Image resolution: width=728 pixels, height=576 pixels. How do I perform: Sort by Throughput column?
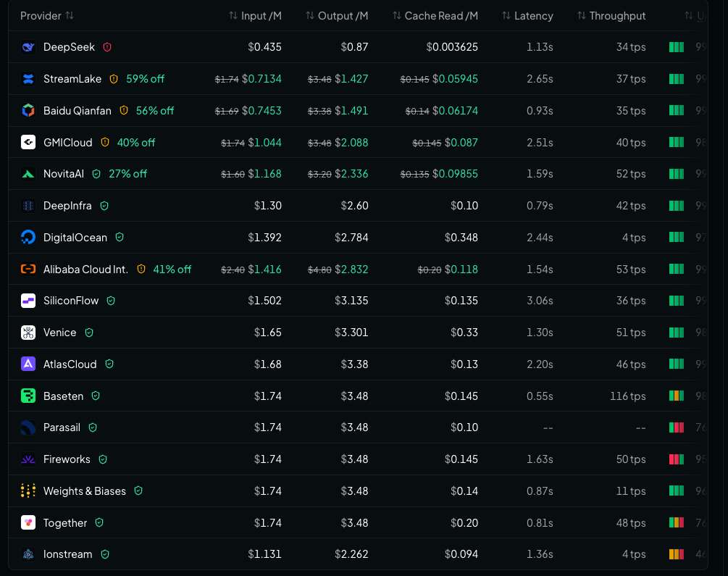[x=611, y=16]
